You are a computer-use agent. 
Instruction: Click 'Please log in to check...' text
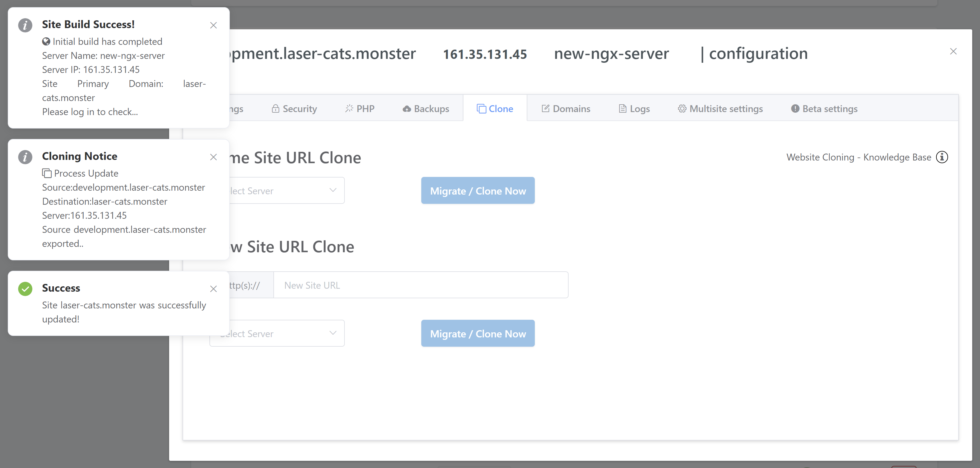coord(90,112)
